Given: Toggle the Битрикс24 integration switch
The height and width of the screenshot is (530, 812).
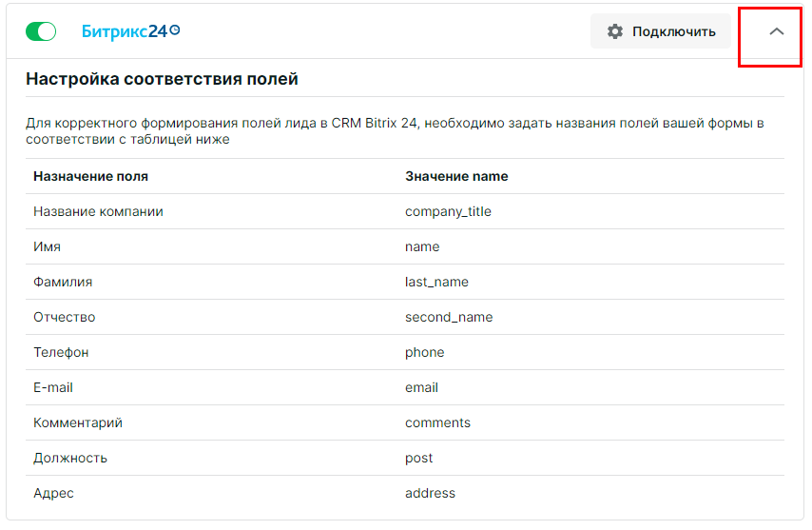Looking at the screenshot, I should (41, 31).
